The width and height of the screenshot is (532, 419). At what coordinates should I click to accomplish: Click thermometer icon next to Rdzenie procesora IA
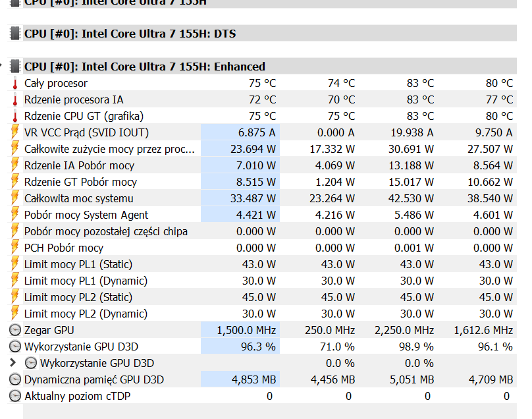(x=14, y=99)
